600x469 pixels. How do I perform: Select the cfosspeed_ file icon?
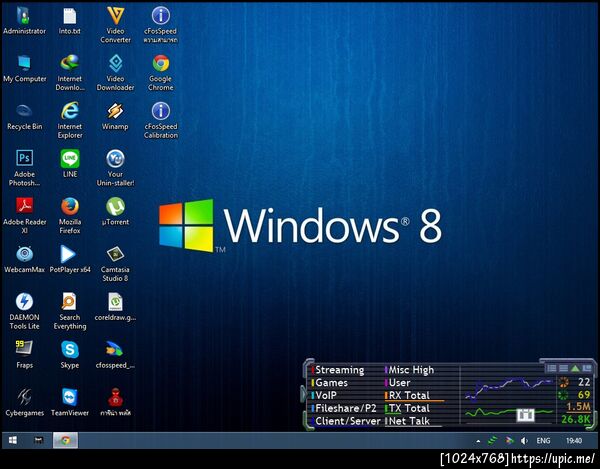click(115, 355)
